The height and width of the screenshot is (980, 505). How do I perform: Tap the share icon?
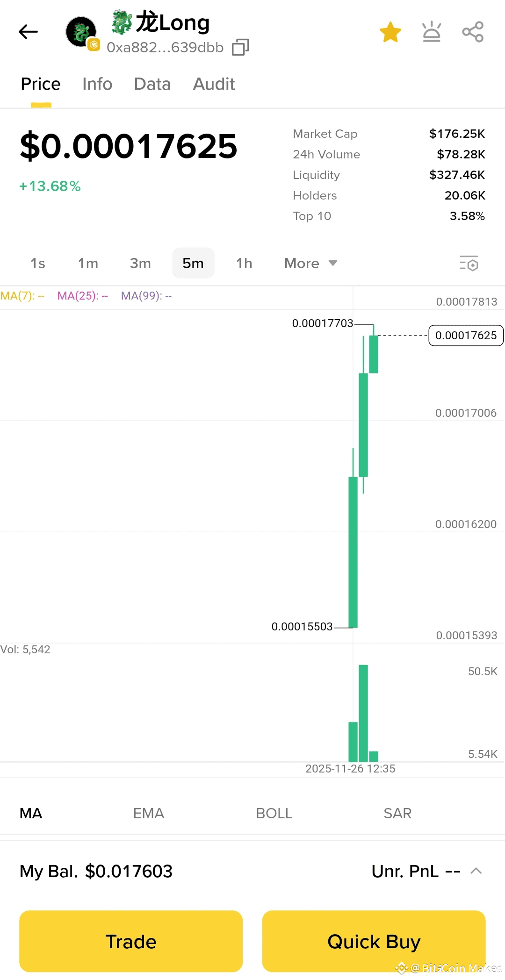tap(473, 32)
